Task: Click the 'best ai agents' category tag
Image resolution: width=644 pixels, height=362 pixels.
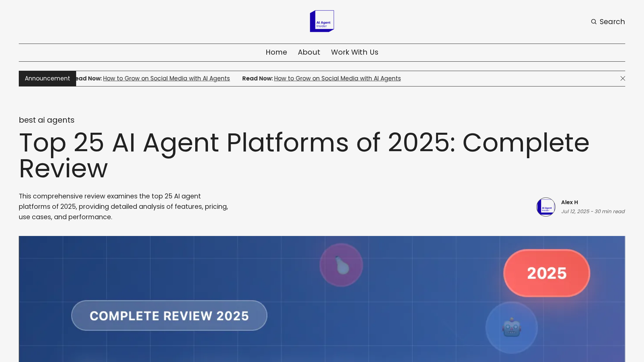Action: point(47,120)
